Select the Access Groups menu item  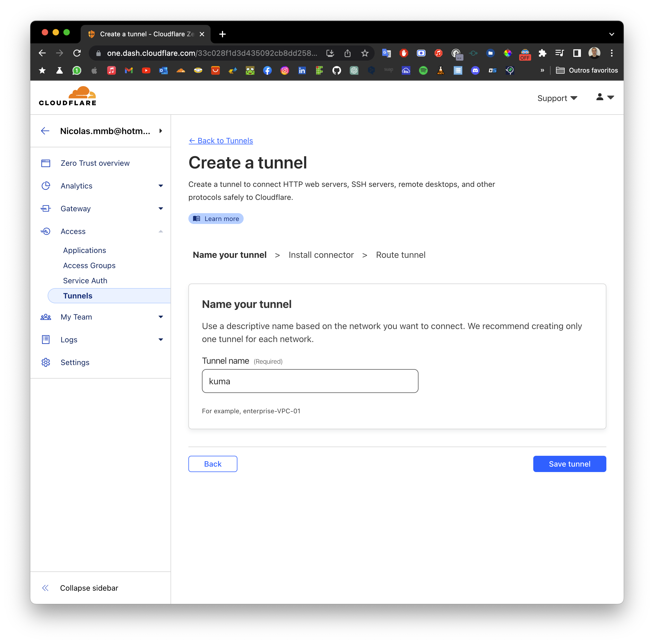90,265
